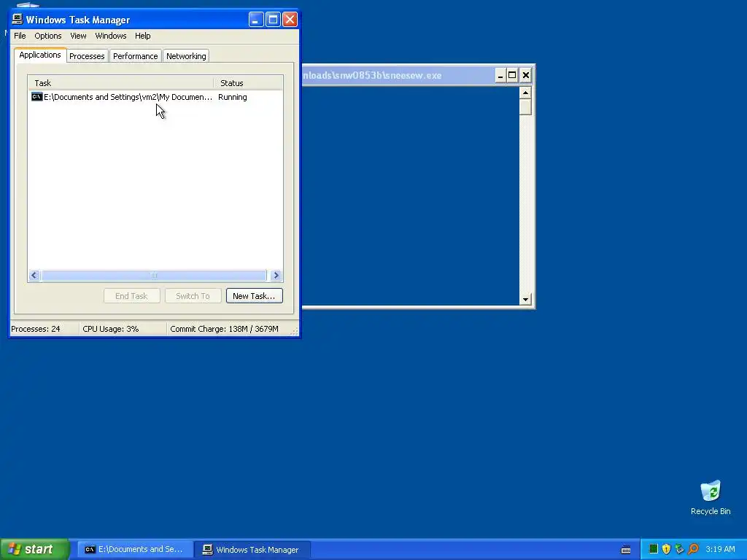Click the keyboard icon on the taskbar
The height and width of the screenshot is (560, 747).
(626, 550)
